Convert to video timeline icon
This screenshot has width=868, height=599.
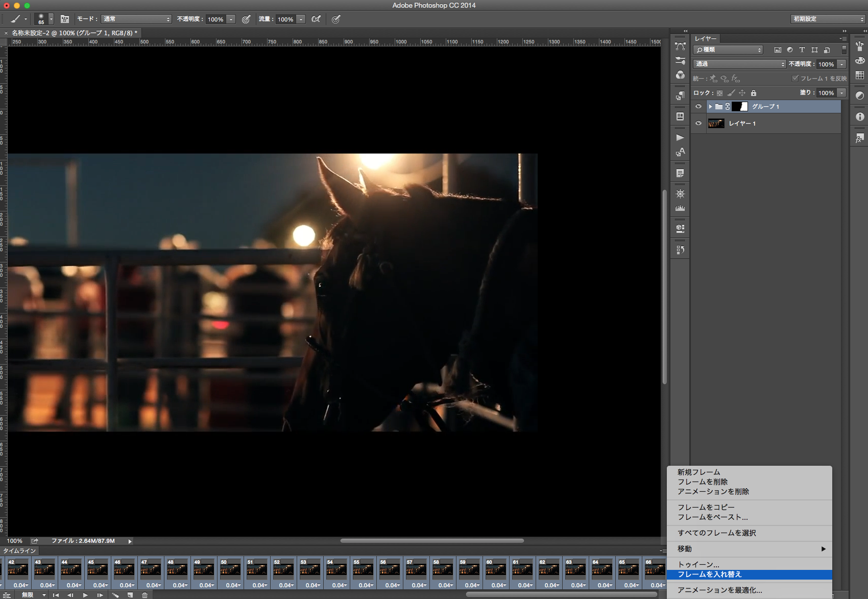coord(7,595)
